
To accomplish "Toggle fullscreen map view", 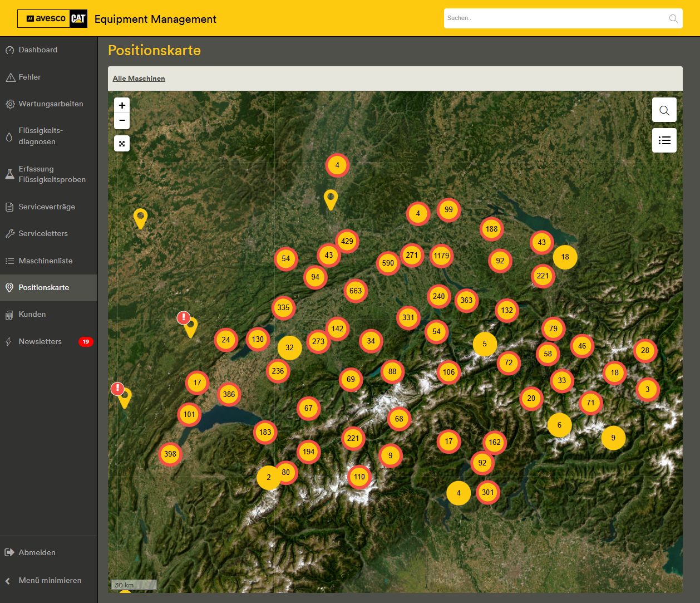I will coord(122,144).
